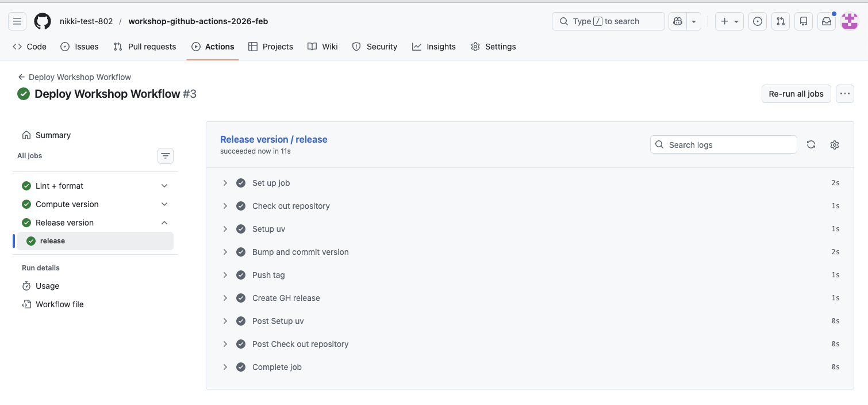Open the Workflow file link in the sidebar
The image size is (868, 405).
pyautogui.click(x=59, y=304)
